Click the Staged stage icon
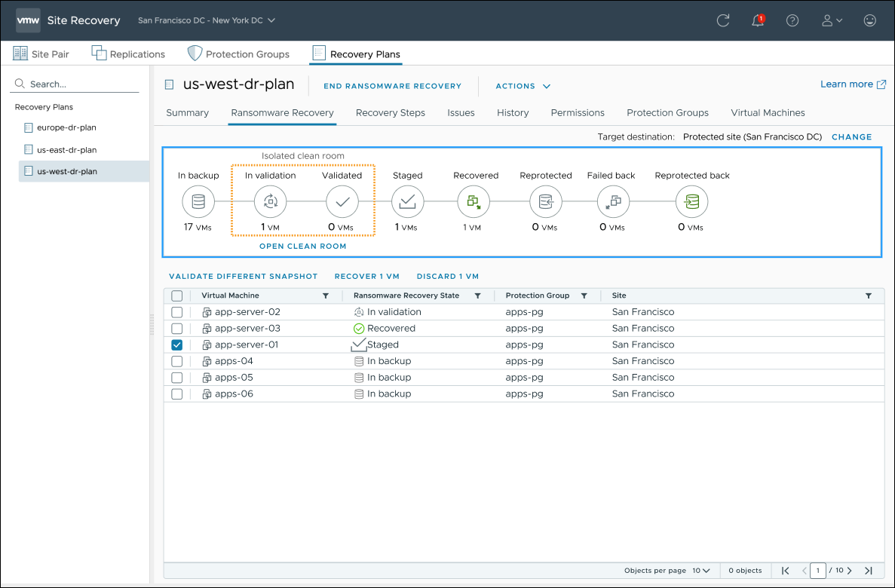Image resolution: width=895 pixels, height=588 pixels. (407, 201)
